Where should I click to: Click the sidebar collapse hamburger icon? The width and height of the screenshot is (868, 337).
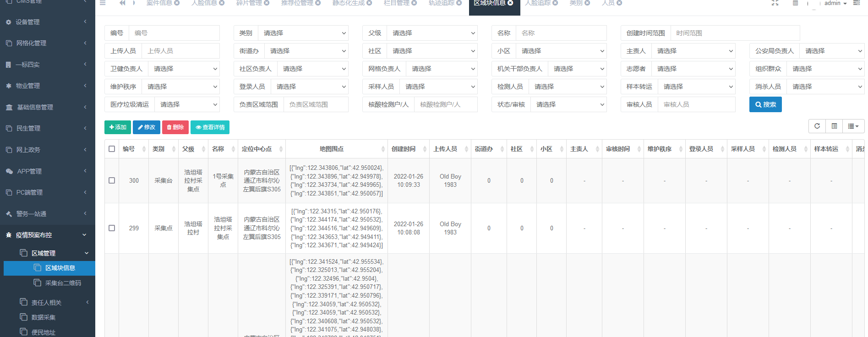[x=103, y=3]
